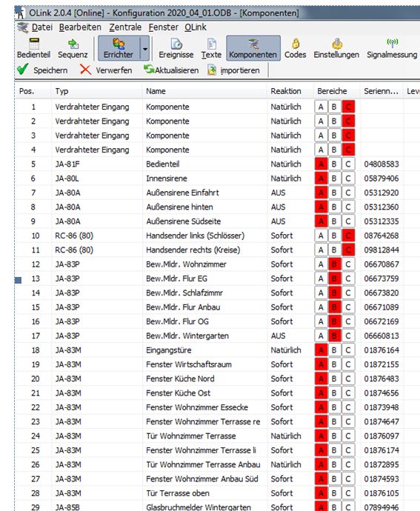Open the Ereignisse event log
Viewport: 420px width, 511px height.
tap(176, 48)
